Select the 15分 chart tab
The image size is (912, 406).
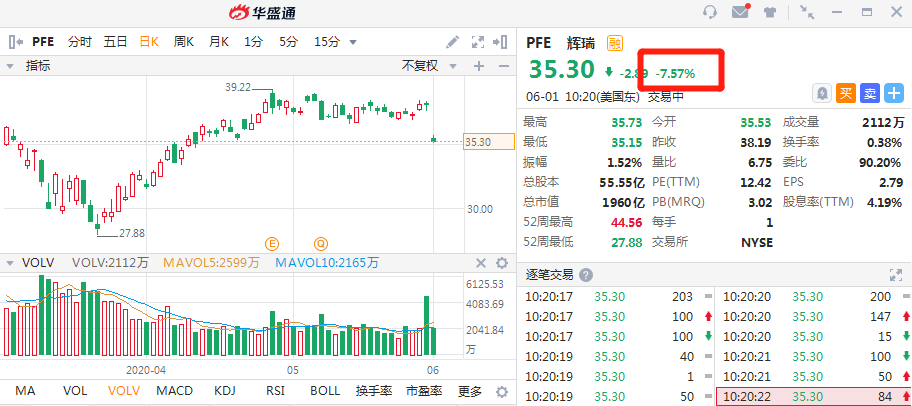tap(327, 42)
